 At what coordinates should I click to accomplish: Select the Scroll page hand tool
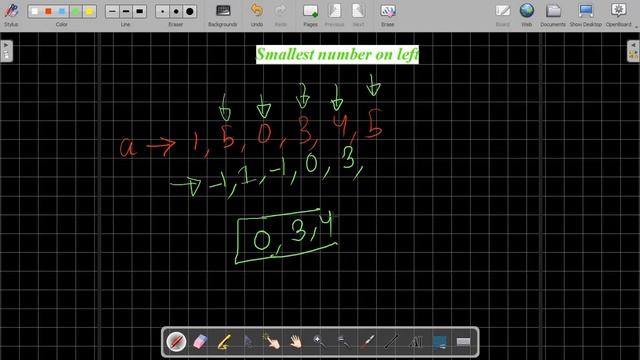(296, 342)
